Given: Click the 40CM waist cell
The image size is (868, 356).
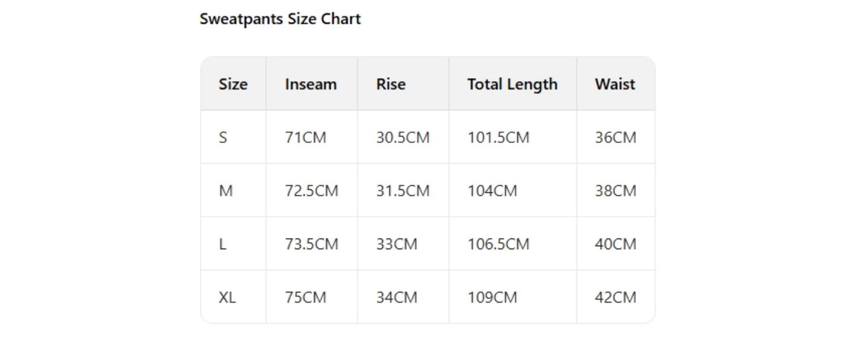Looking at the screenshot, I should (x=615, y=244).
